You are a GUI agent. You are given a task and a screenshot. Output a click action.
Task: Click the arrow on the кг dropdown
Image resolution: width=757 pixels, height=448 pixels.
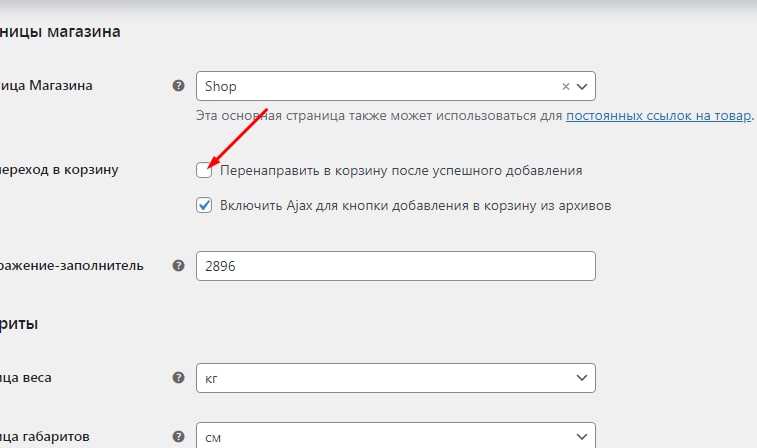[x=583, y=378]
